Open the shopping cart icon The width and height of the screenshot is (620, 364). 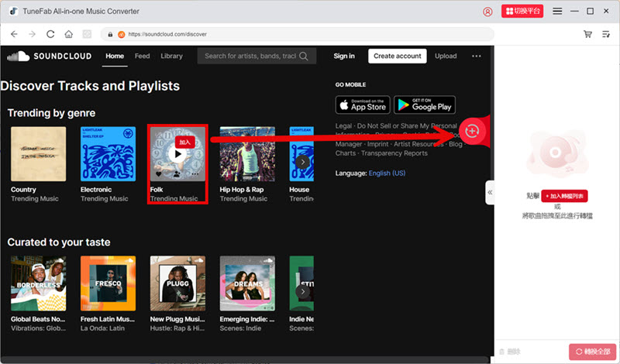click(x=587, y=34)
